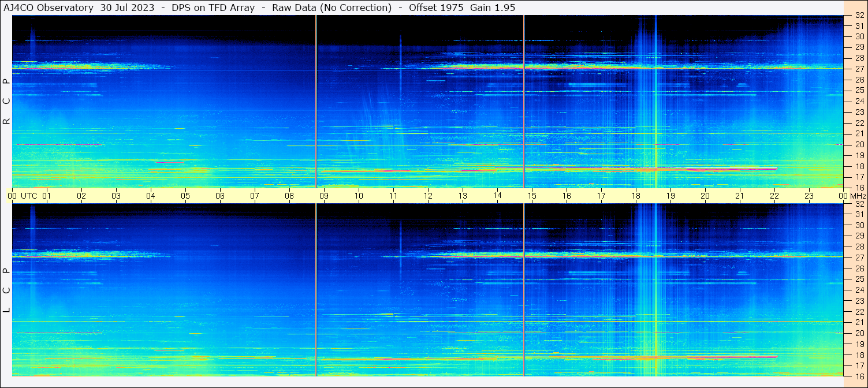
Task: Click the 29 MHz label on LCP scale
Action: pos(859,236)
